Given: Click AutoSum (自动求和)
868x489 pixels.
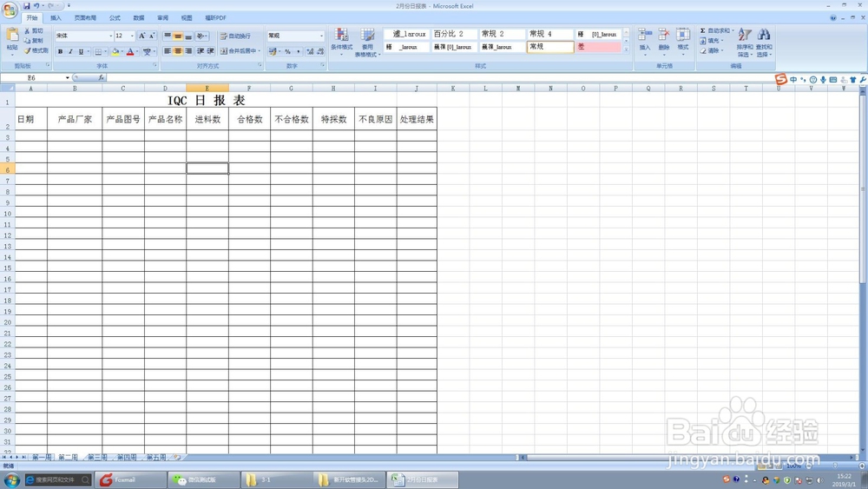Looking at the screenshot, I should coord(714,30).
